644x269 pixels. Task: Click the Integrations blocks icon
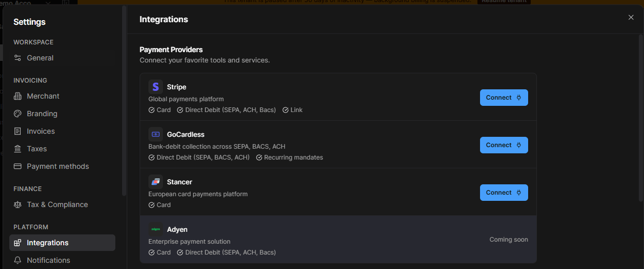[x=18, y=243]
